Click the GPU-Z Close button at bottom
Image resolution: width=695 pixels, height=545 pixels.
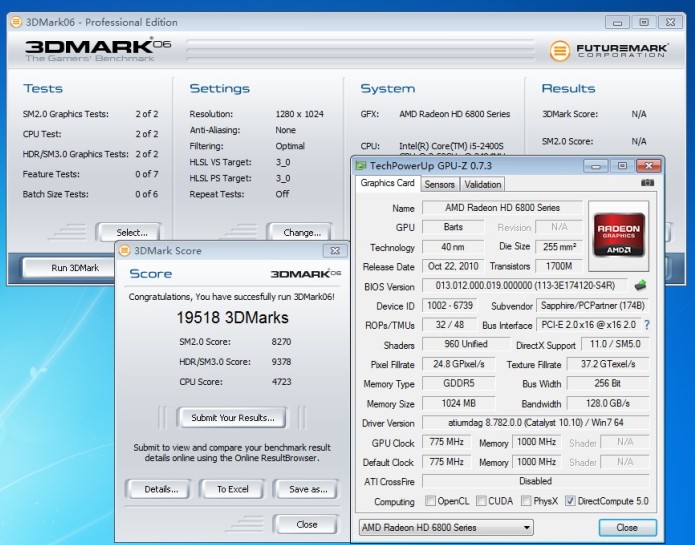point(627,527)
